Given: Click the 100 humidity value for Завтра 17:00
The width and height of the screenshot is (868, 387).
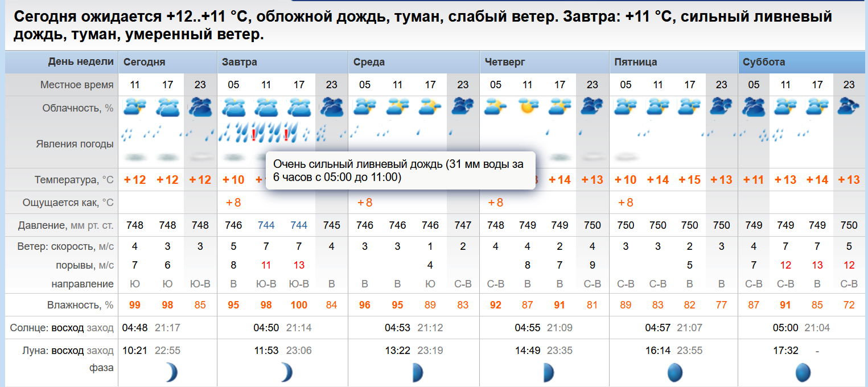Looking at the screenshot, I should click(299, 305).
